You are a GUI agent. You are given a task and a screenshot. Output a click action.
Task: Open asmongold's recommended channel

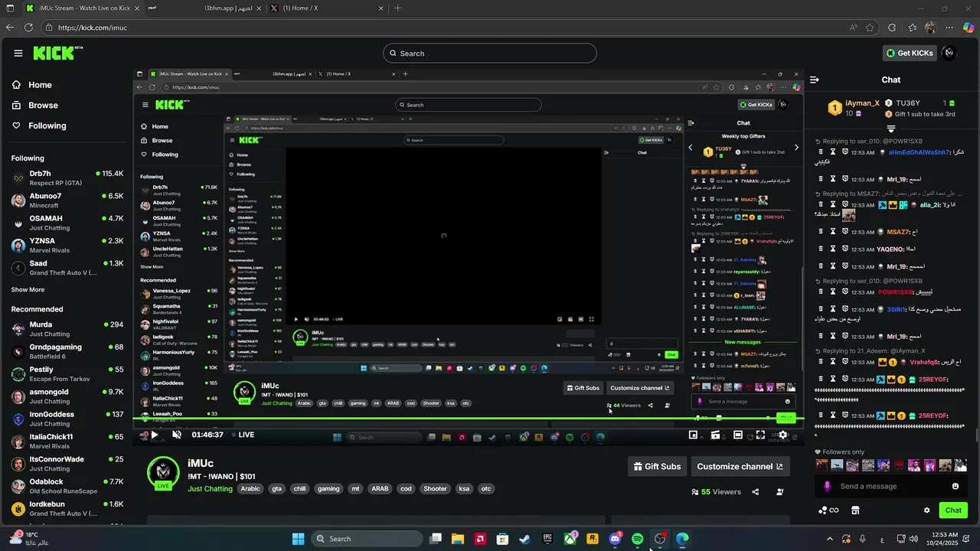67,396
